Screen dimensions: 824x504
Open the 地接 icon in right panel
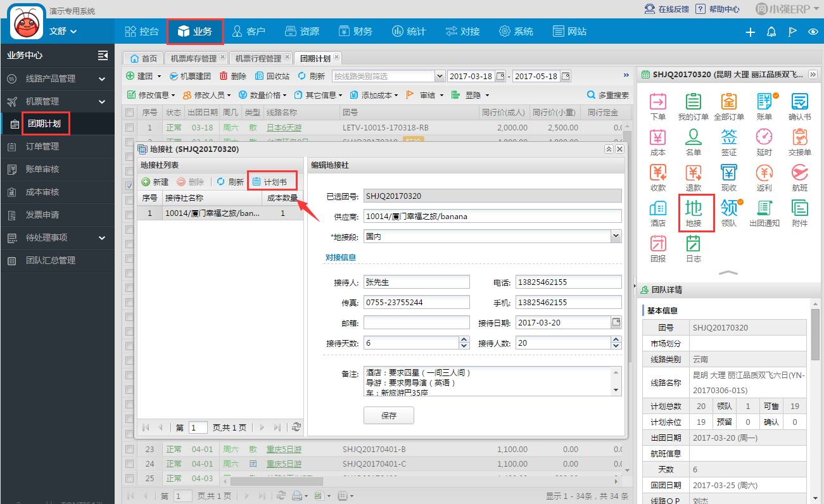pyautogui.click(x=694, y=213)
